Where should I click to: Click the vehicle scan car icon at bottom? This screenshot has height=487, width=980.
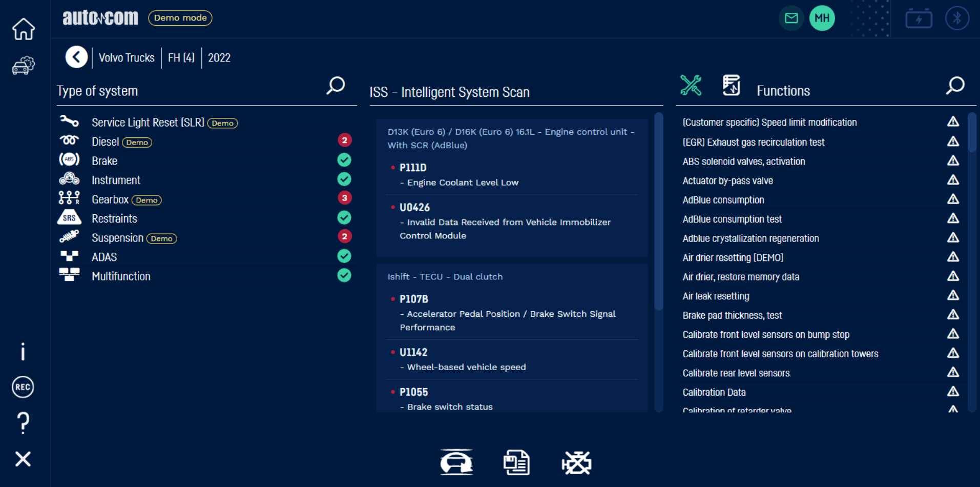[456, 463]
